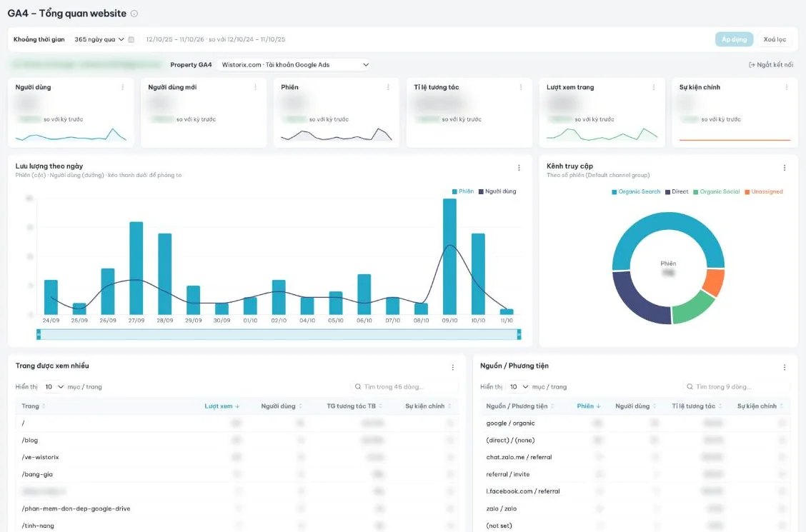Click the Xoá lọc button
Screen dimensions: 806x532
coord(775,39)
